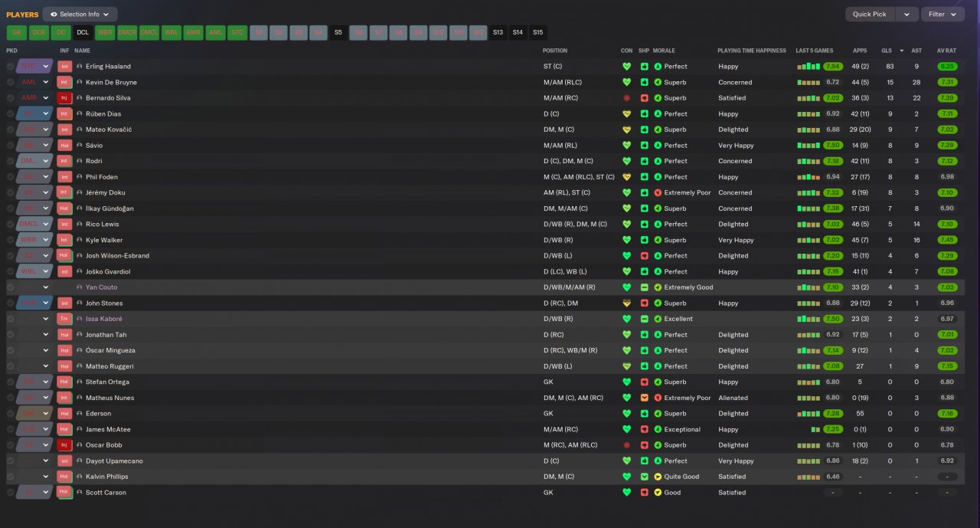Click the morale icon for Yan Couto
The height and width of the screenshot is (528, 980).
pos(658,287)
